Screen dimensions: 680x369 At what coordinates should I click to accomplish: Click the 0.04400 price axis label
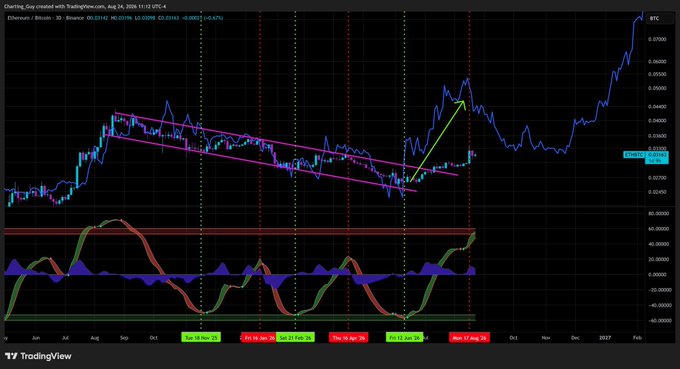[x=657, y=106]
